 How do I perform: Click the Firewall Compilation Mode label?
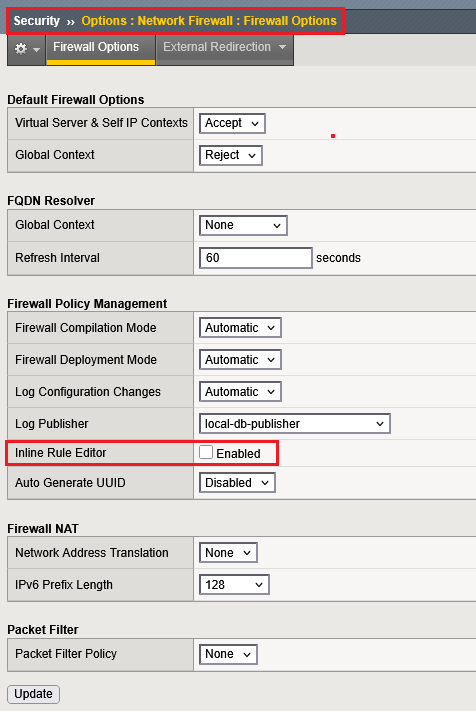[x=86, y=328]
